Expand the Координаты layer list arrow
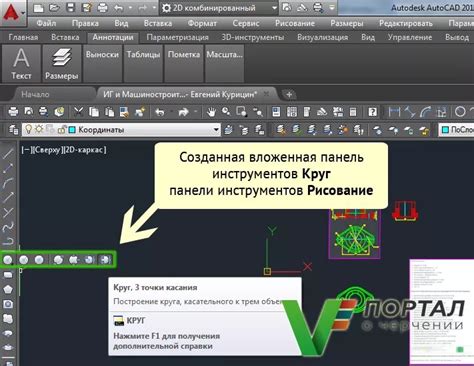This screenshot has height=366, width=474. click(x=216, y=129)
